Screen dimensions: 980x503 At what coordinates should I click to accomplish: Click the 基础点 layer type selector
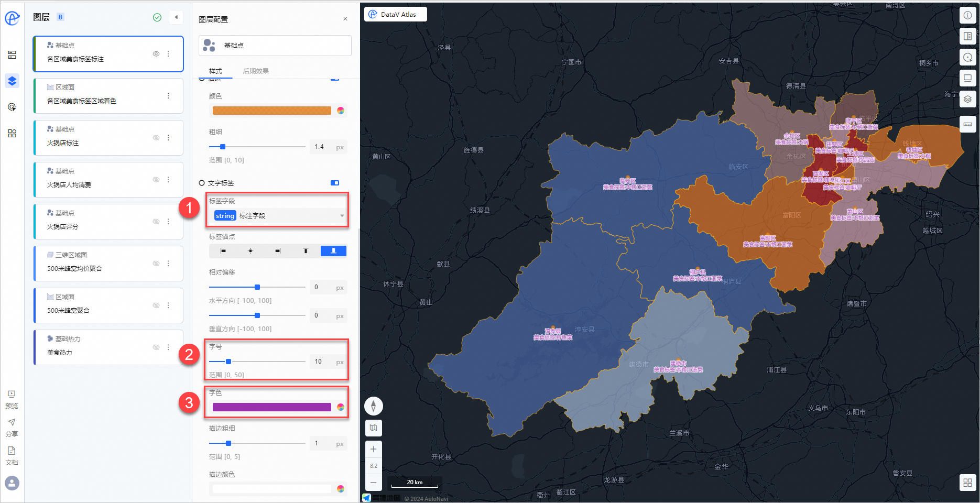pos(275,46)
